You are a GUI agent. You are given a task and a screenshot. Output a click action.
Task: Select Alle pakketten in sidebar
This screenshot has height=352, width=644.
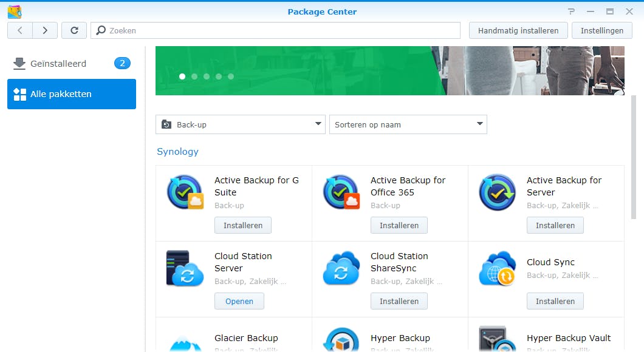pos(72,94)
